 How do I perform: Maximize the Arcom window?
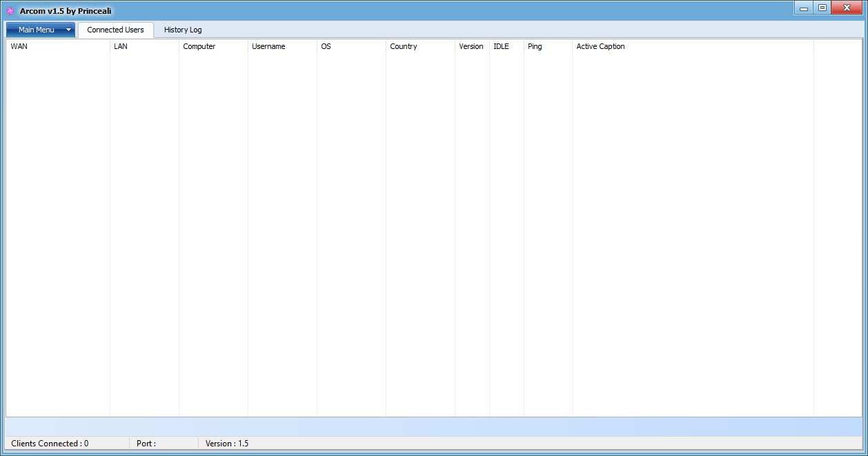(822, 8)
